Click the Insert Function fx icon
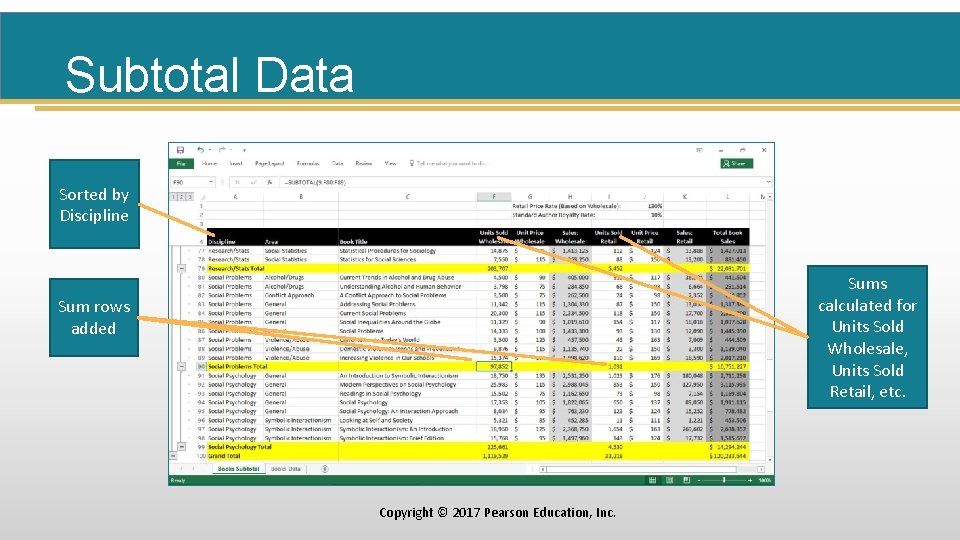Image resolution: width=960 pixels, height=540 pixels. (269, 182)
